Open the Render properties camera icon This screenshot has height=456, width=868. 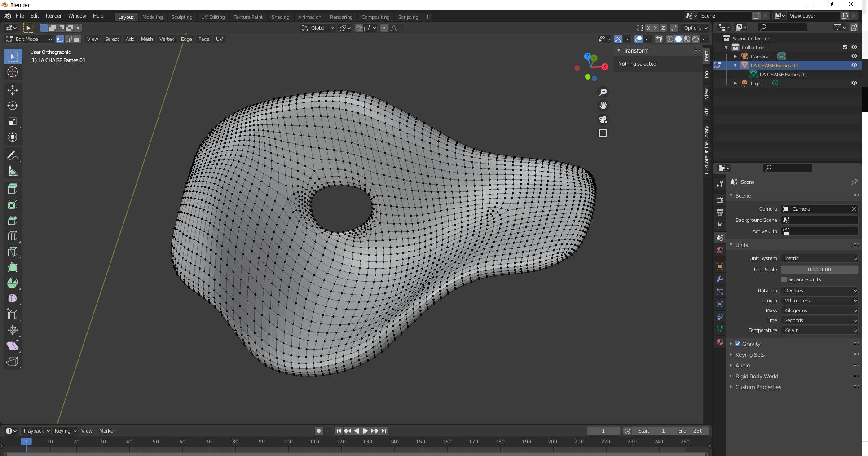[x=720, y=199]
